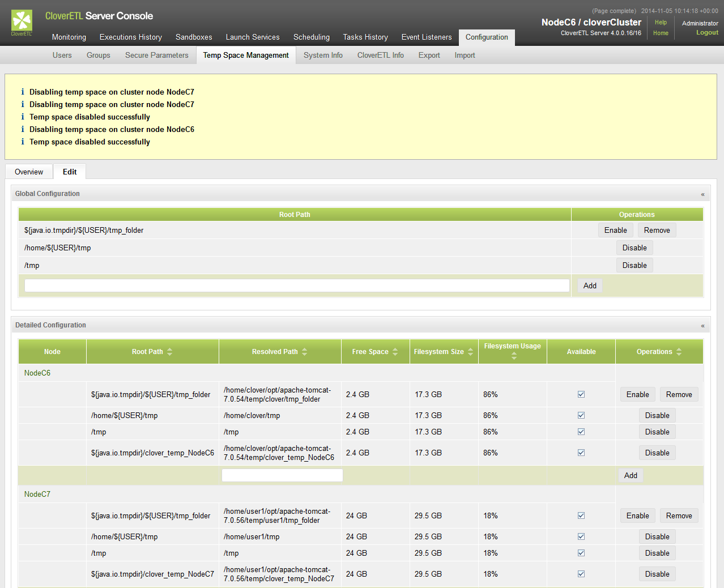The image size is (724, 588).
Task: Toggle Available checkbox for NodeC7 /tmp row
Action: coord(581,553)
